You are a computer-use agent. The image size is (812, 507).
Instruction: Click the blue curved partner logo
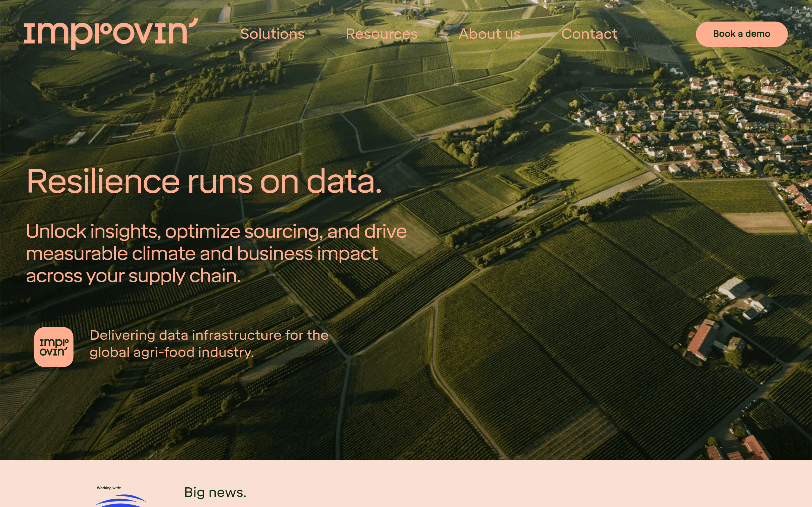[x=121, y=500]
